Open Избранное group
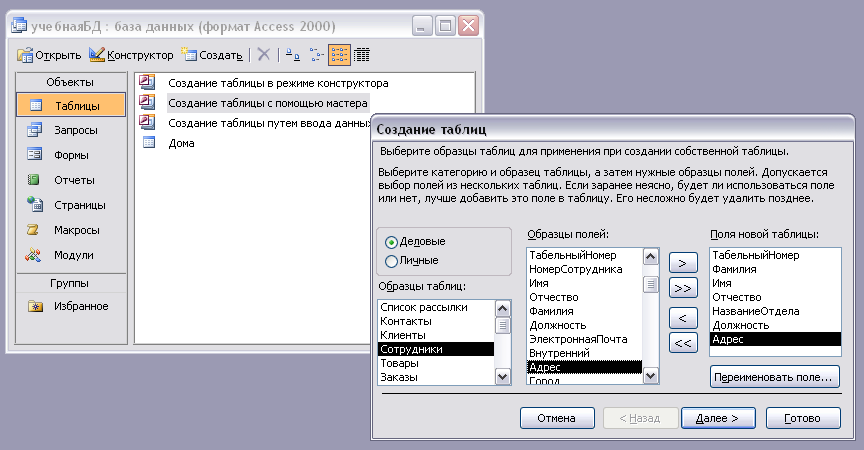This screenshot has width=864, height=450. [x=71, y=306]
